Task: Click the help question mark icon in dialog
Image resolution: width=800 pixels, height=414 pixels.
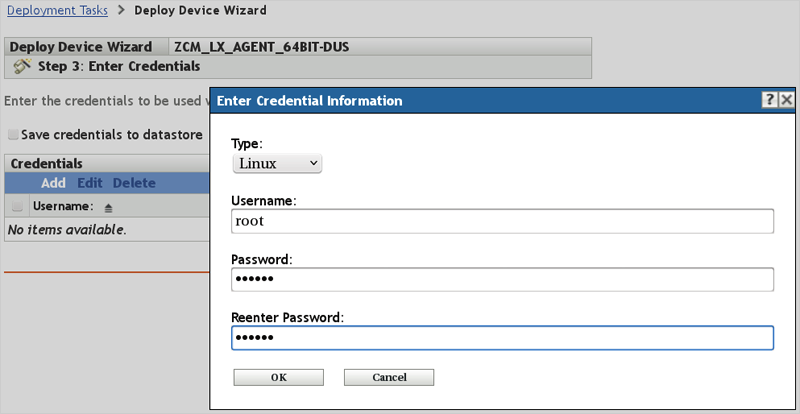Action: click(x=769, y=100)
